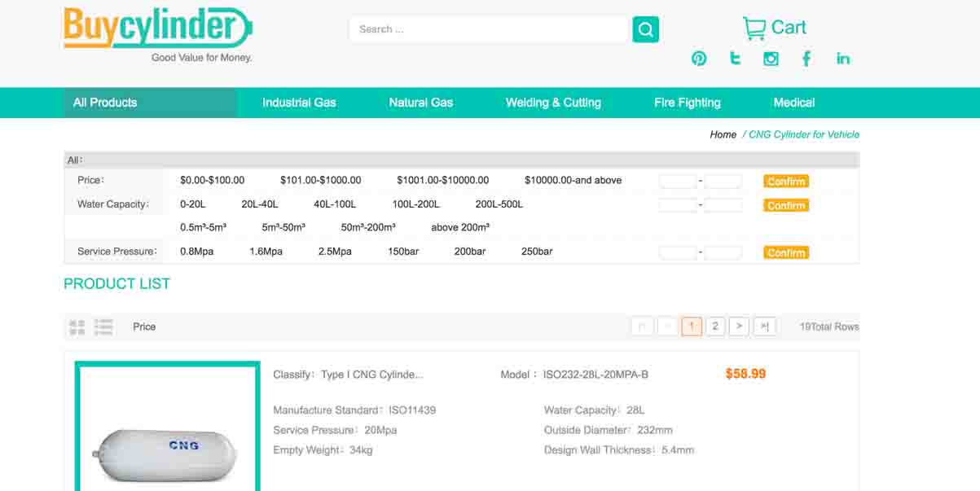Click the Home breadcrumb link
This screenshot has width=980, height=491.
tap(723, 135)
